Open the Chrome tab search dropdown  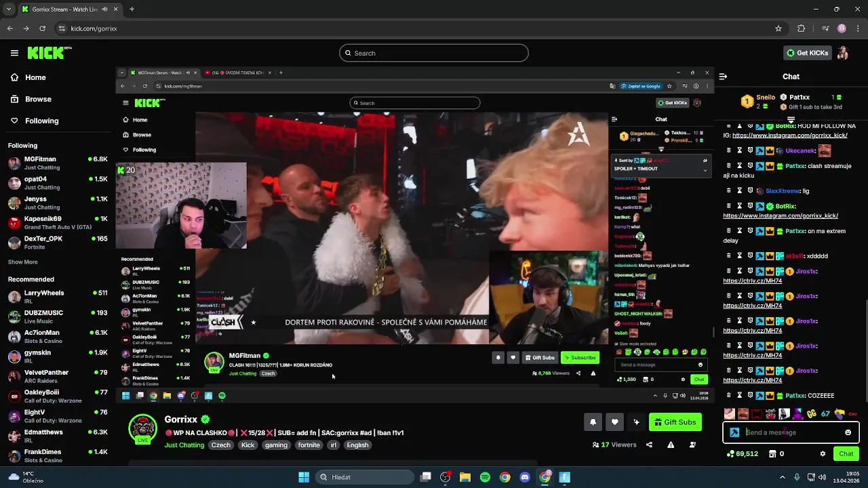click(9, 9)
